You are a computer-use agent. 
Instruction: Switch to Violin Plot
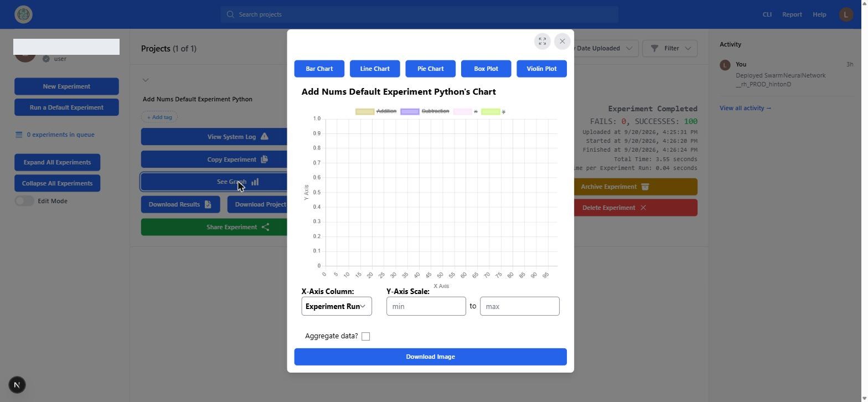coord(542,69)
